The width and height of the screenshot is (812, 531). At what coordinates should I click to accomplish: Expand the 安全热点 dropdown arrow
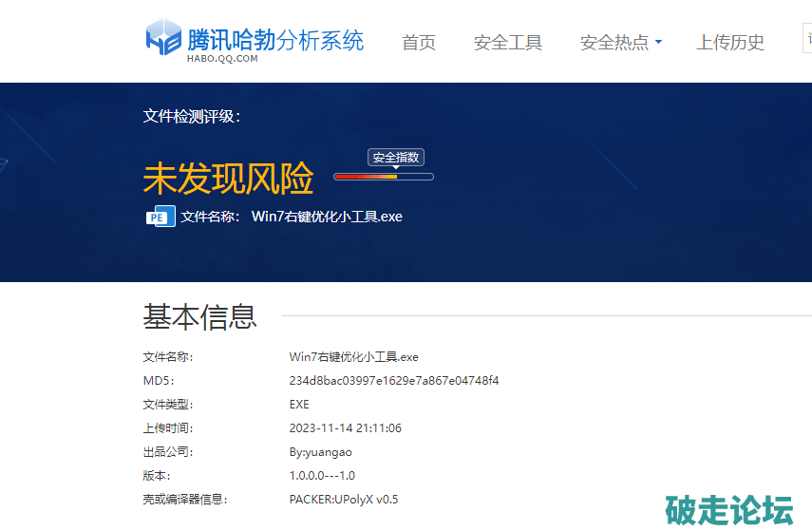659,43
